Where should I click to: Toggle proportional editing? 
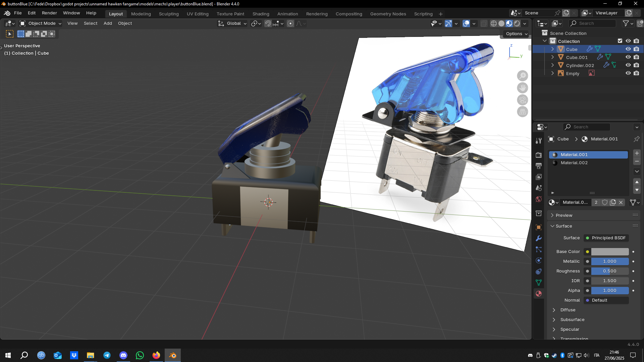coord(290,23)
